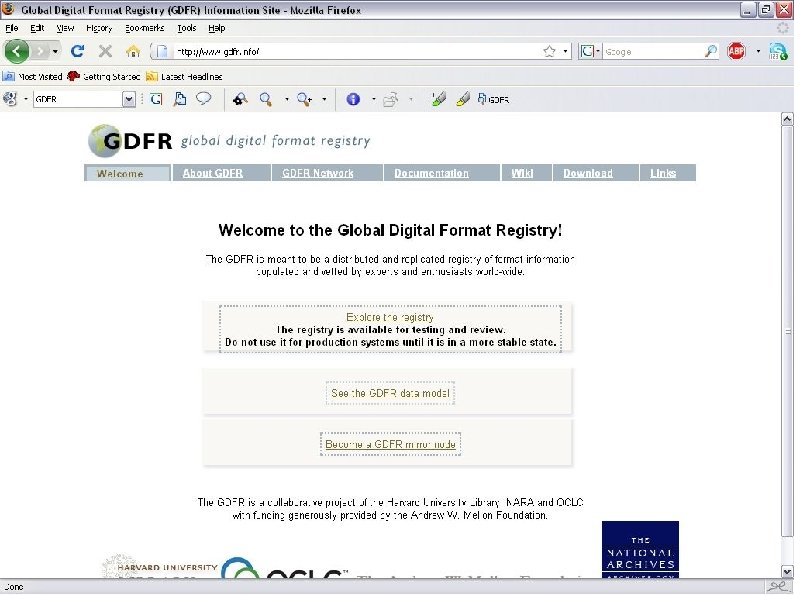The width and height of the screenshot is (794, 595).
Task: Click the binoculars find icon
Action: 240,99
